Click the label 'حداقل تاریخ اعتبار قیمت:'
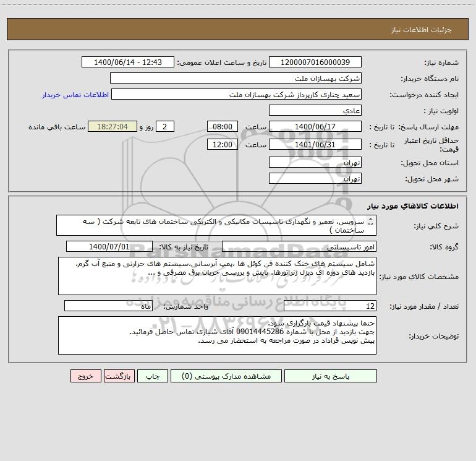 coord(431,145)
